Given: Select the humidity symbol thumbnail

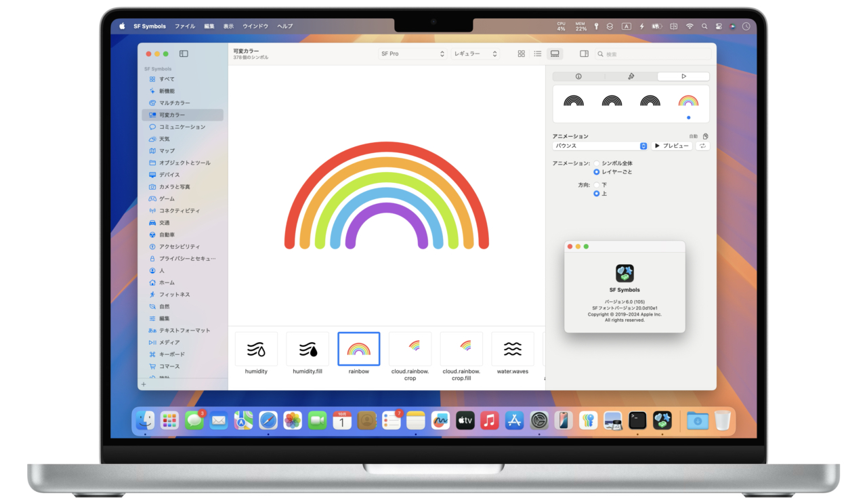Looking at the screenshot, I should 256,349.
